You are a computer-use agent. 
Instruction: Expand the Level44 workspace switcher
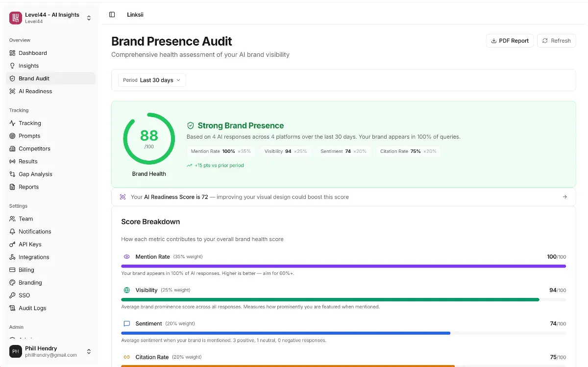[89, 18]
